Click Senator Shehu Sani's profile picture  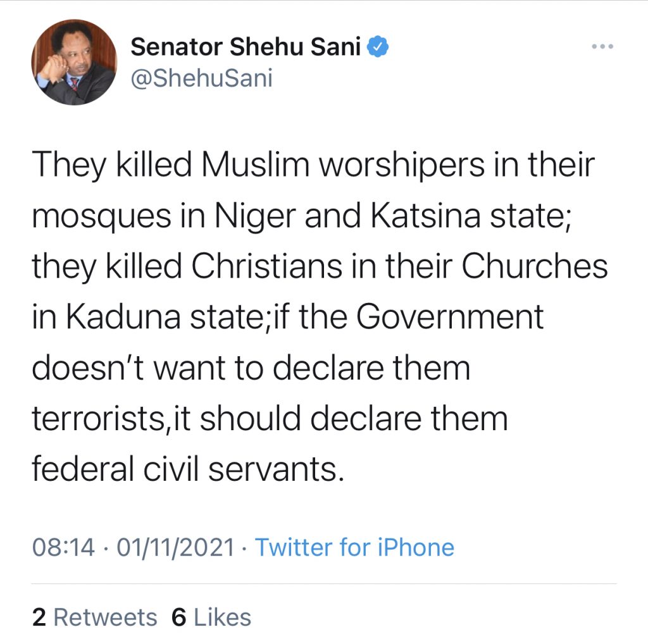coord(75,61)
